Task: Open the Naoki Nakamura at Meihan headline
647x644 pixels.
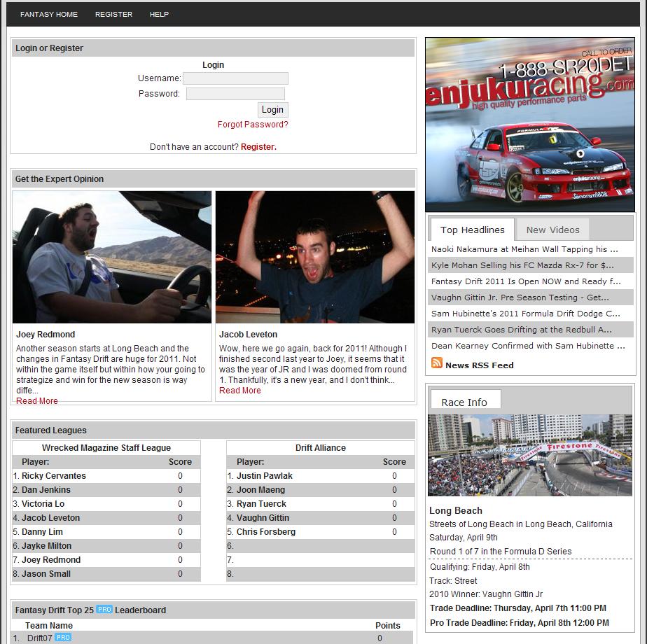Action: pyautogui.click(x=524, y=249)
